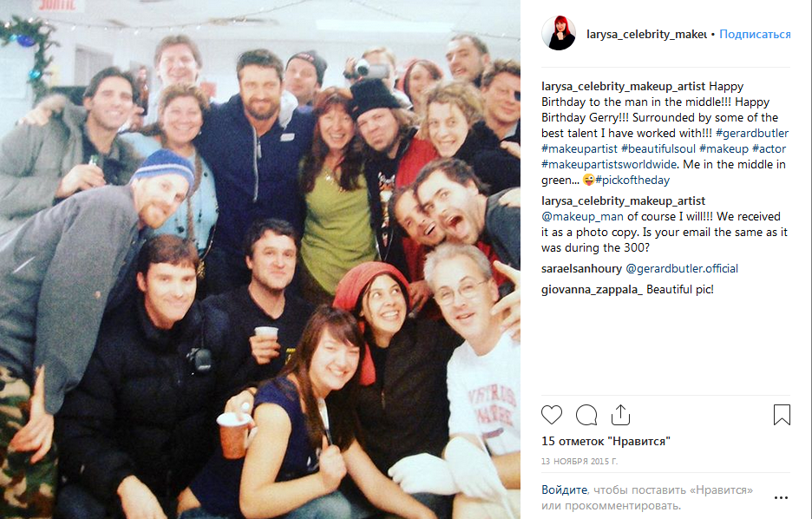Open commenter saraelsanhoury's profile
812x519 pixels.
coord(581,269)
